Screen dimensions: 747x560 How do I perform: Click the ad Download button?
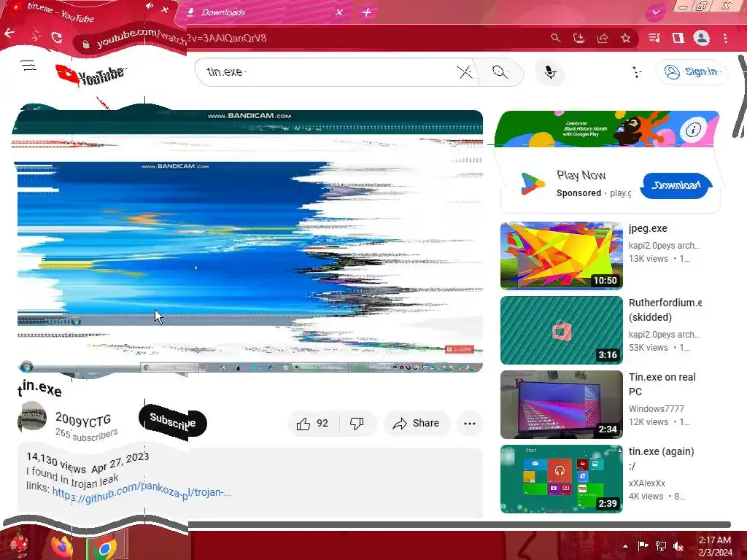click(x=676, y=185)
